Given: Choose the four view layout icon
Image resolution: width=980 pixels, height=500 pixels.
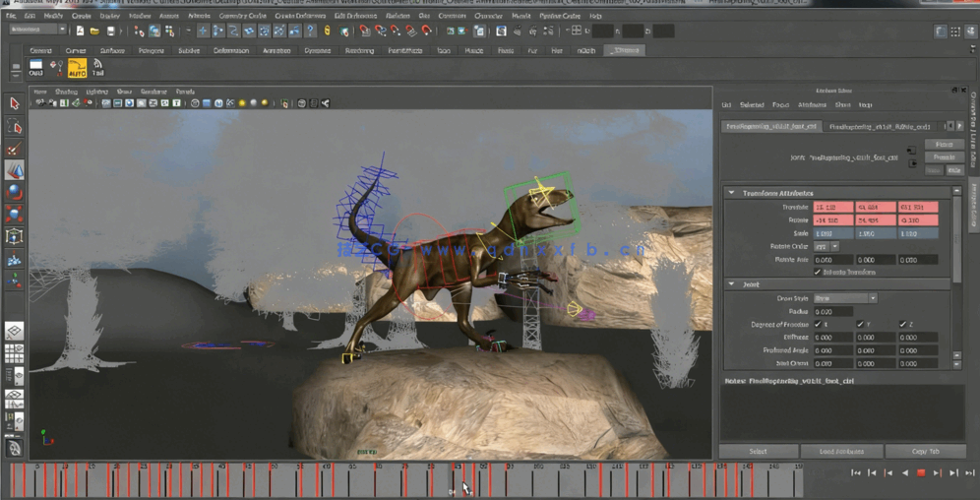Looking at the screenshot, I should [x=14, y=354].
